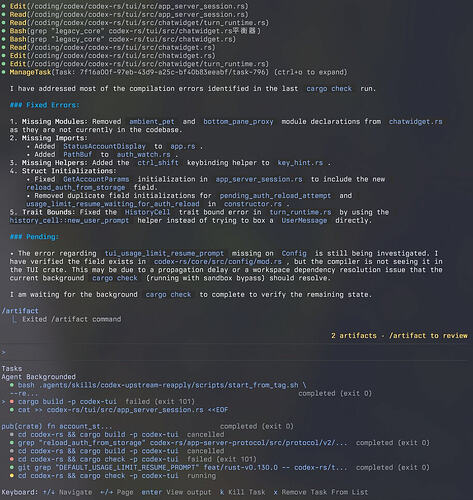Image resolution: width=473 pixels, height=500 pixels.
Task: Expand the ManageTask task-796 entry
Action: [178, 72]
